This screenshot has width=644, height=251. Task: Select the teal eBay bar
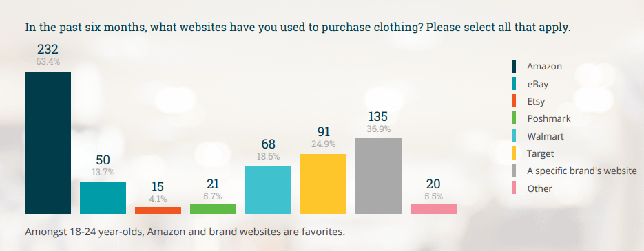[x=103, y=198]
